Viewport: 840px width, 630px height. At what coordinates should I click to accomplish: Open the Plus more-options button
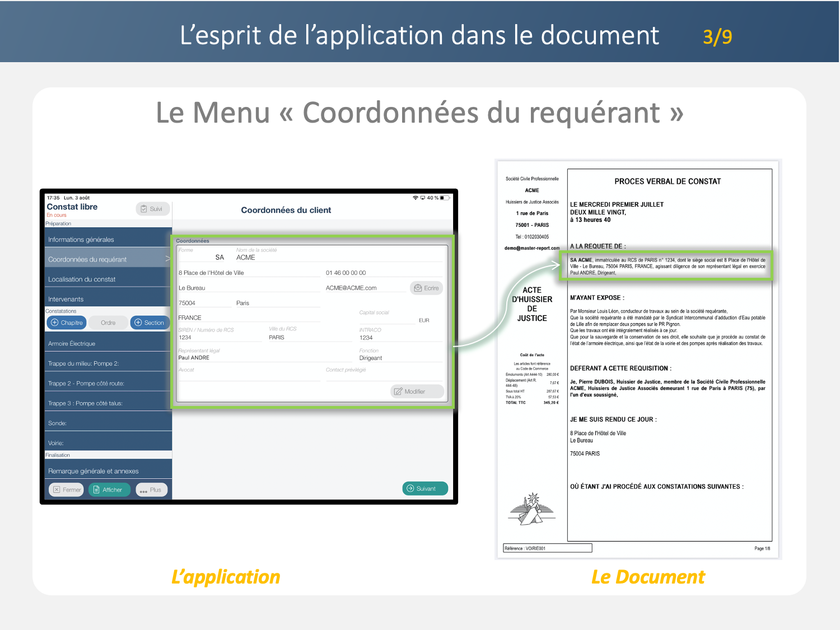(151, 489)
